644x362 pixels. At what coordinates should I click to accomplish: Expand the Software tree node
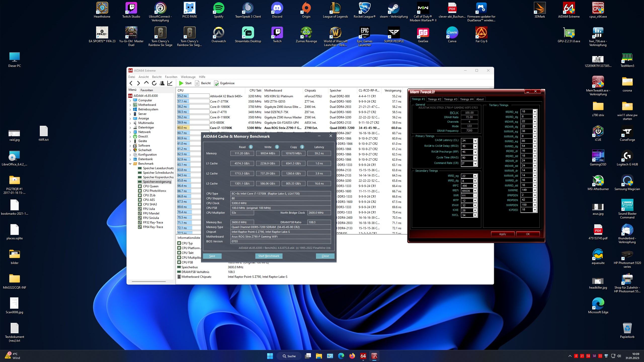pos(130,146)
